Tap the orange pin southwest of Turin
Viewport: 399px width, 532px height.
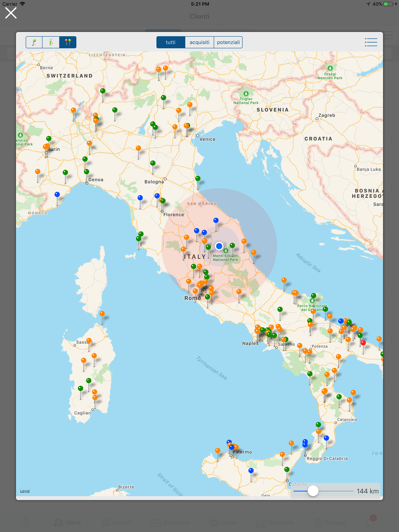pyautogui.click(x=38, y=172)
